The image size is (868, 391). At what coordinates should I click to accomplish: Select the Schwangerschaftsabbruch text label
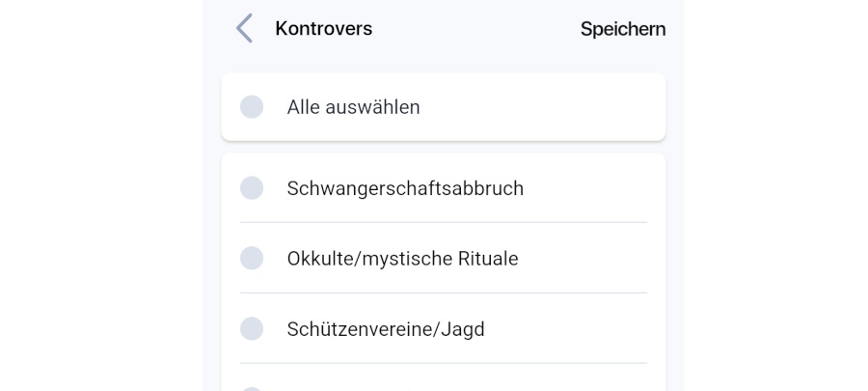(x=405, y=188)
